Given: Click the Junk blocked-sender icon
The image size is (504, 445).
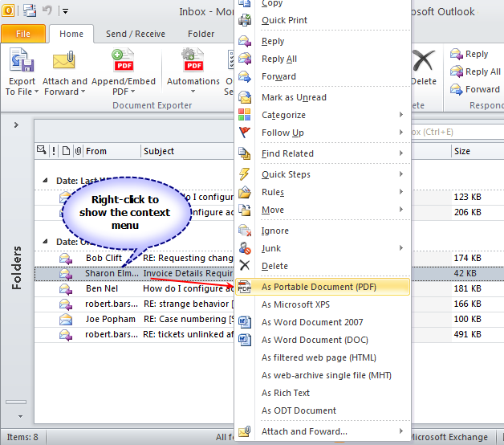Looking at the screenshot, I should pos(245,248).
